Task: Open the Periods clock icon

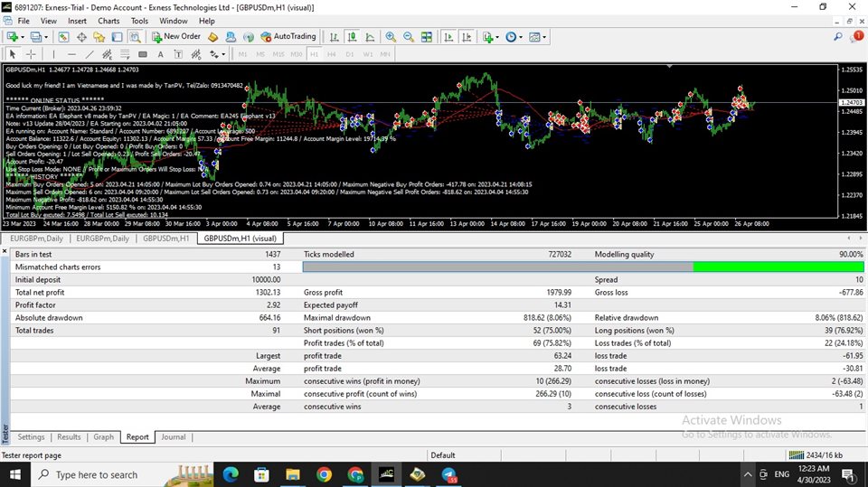Action: [510, 37]
